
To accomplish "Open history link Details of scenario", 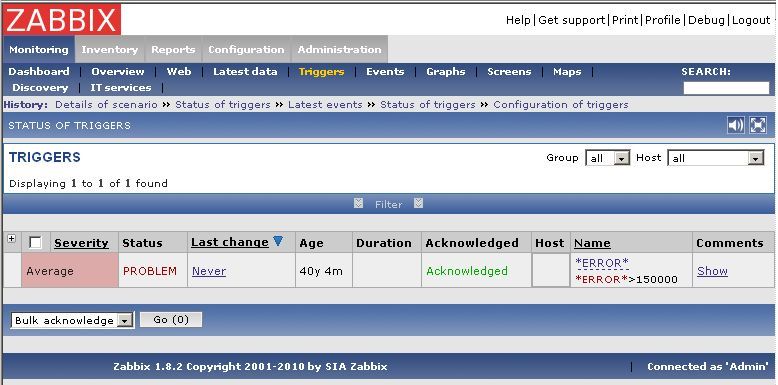I will (x=106, y=105).
